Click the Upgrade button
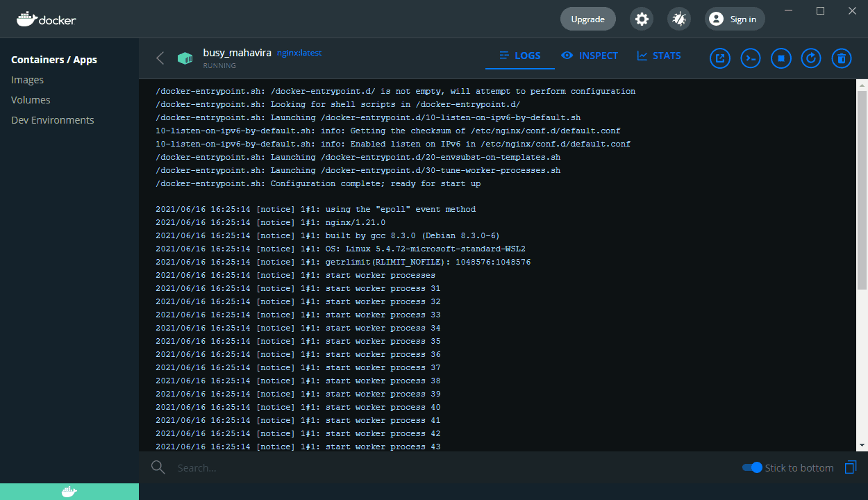868x500 pixels. 587,19
